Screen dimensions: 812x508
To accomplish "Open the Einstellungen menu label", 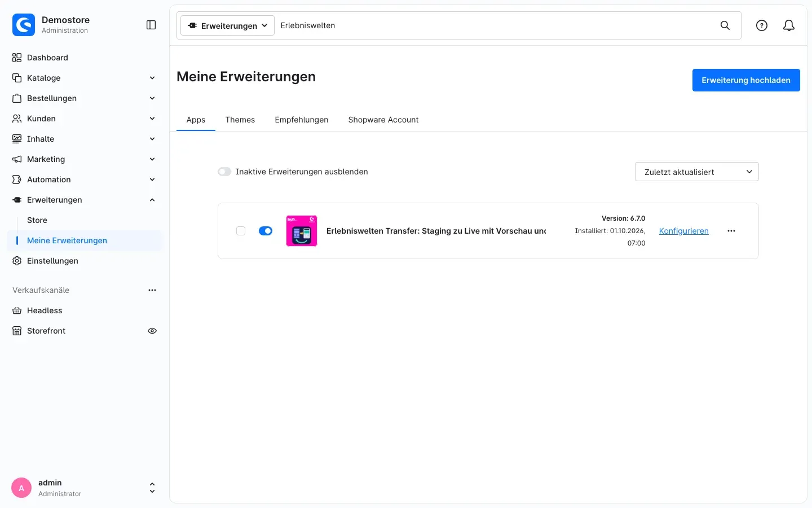I will tap(52, 261).
